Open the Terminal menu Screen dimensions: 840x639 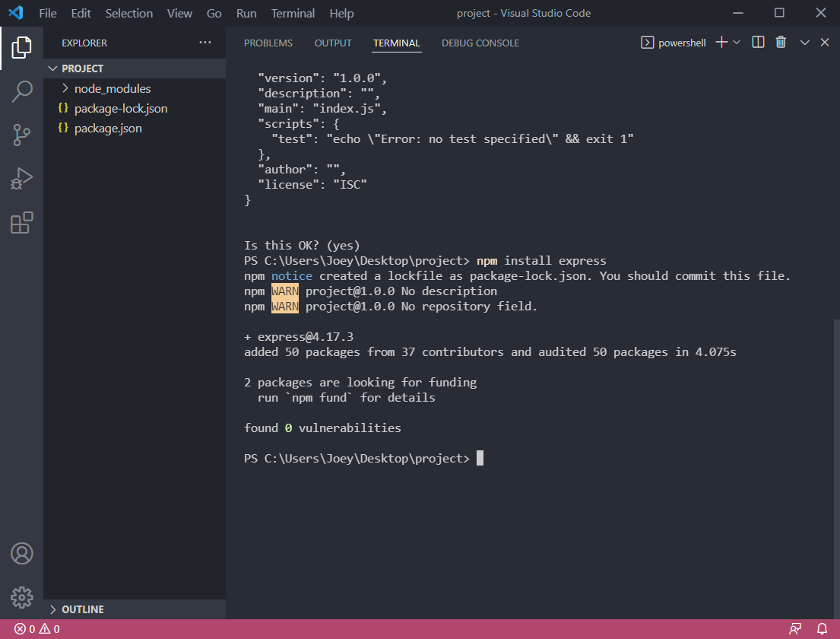tap(293, 13)
